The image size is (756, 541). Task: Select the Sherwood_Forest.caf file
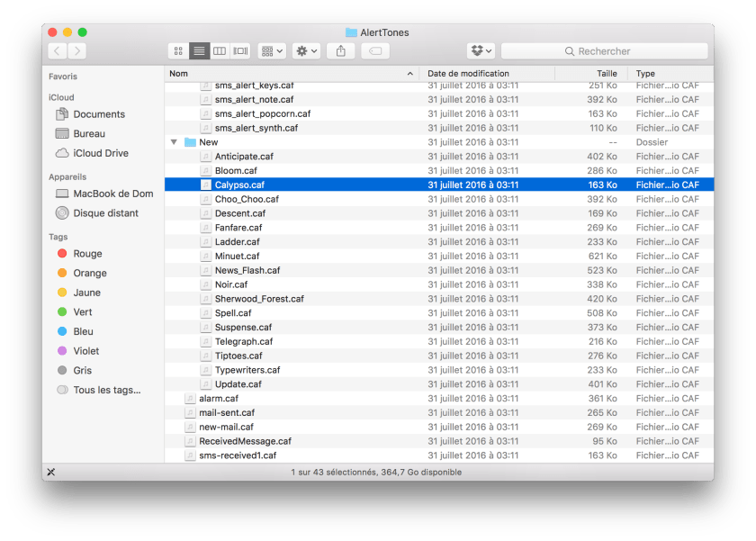(x=258, y=299)
